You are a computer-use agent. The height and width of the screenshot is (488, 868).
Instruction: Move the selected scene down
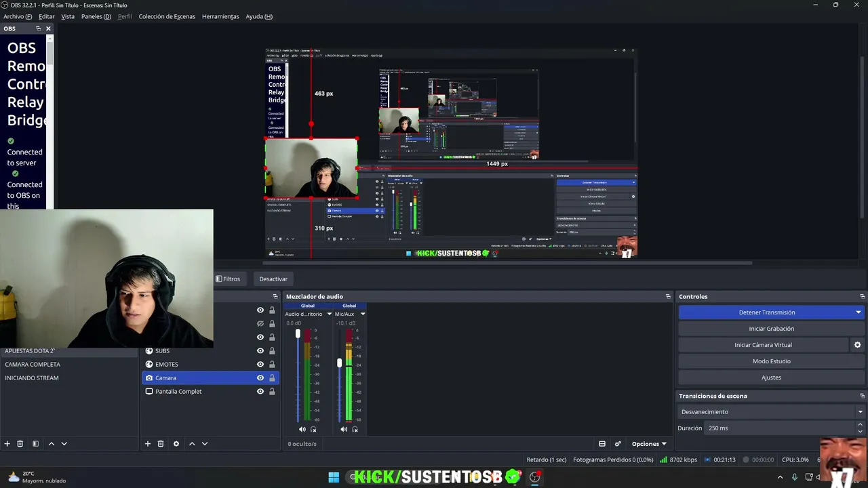[64, 444]
